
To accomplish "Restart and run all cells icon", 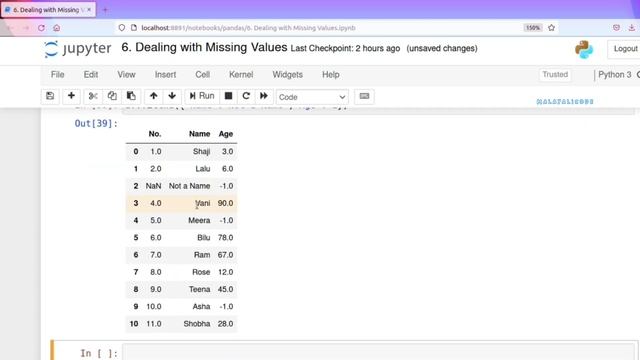I will click(x=264, y=96).
